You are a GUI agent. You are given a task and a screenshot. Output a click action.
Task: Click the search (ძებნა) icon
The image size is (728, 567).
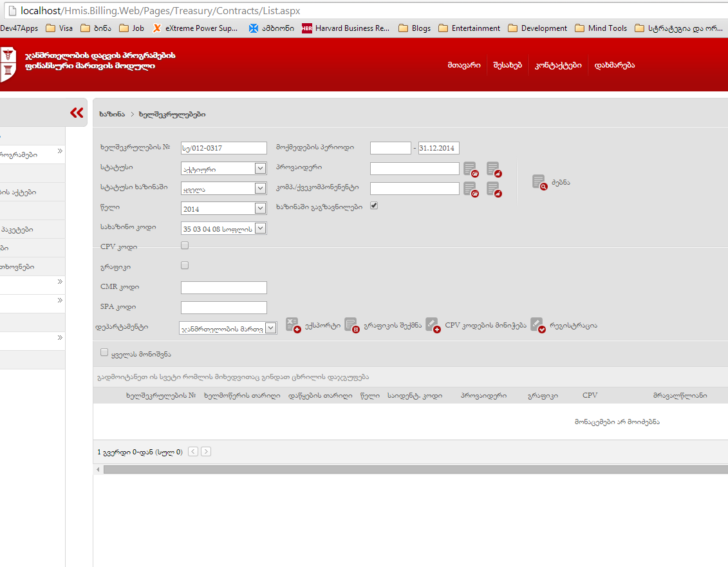click(x=539, y=182)
